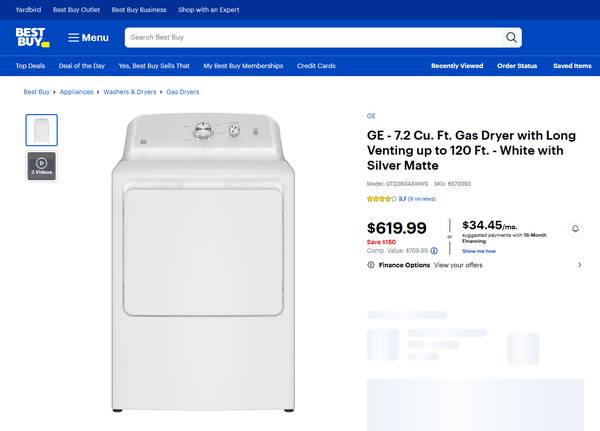Click the Best Buy logo
This screenshot has height=431, width=600.
32,37
